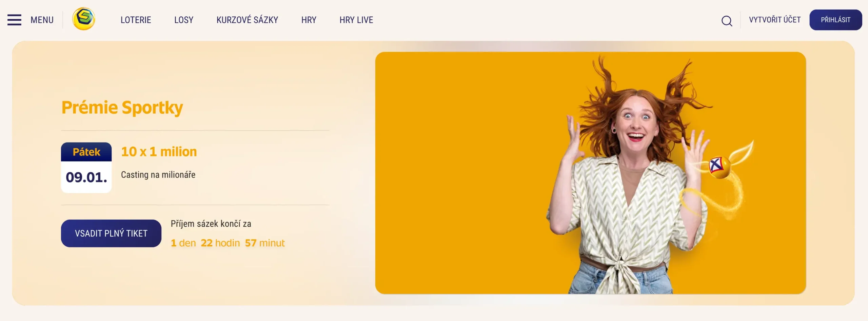Click the VSADIT PLNÝ TIKET button
Screen dimensions: 868x321
[x=111, y=233]
